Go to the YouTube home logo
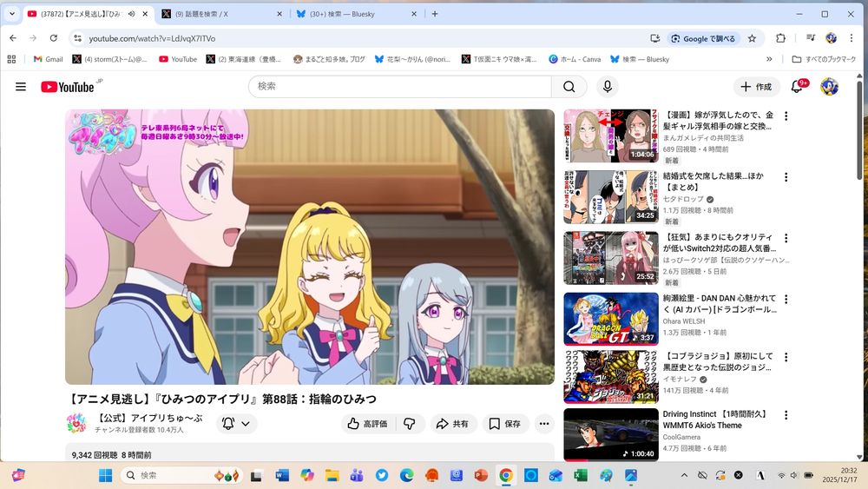The image size is (868, 489). [68, 87]
